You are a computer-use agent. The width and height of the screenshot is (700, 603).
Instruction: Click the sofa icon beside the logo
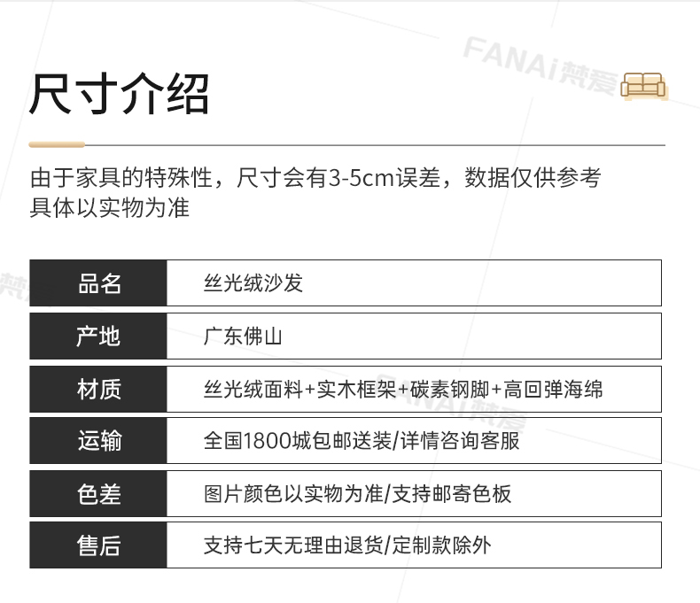[x=643, y=85]
